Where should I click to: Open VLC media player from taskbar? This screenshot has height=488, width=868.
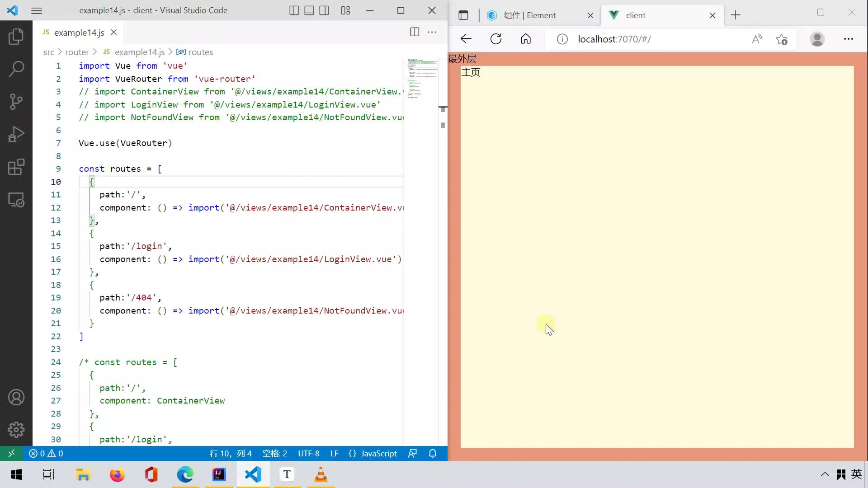pyautogui.click(x=321, y=474)
